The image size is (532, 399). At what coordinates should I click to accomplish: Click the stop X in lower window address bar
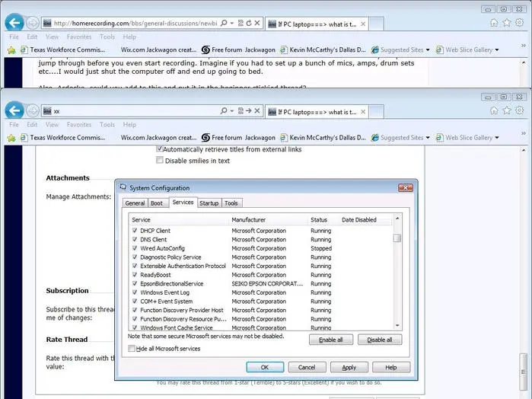(257, 110)
